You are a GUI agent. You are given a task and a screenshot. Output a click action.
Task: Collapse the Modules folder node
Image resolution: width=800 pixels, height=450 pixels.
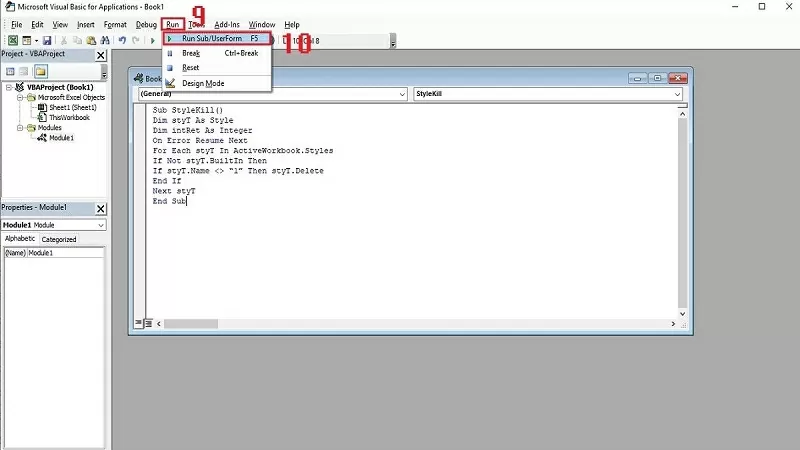(x=20, y=128)
